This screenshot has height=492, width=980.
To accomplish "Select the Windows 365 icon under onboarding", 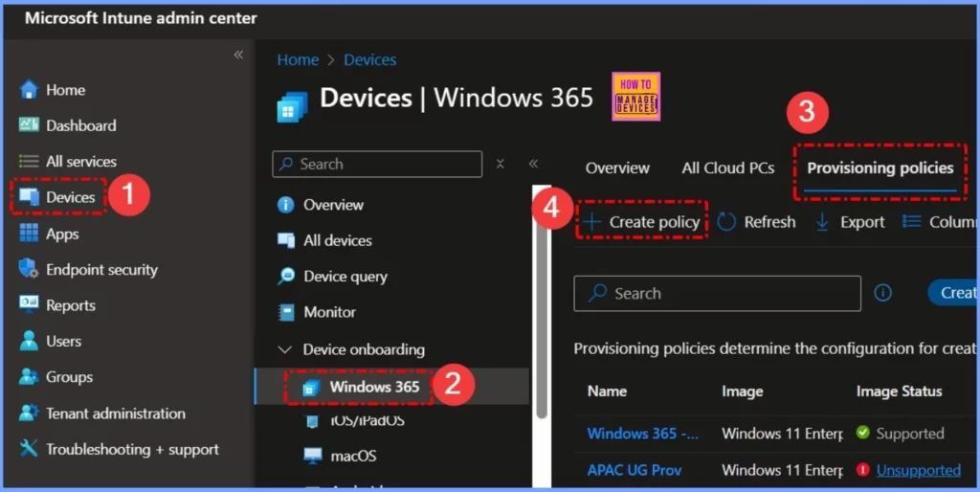I will click(311, 388).
